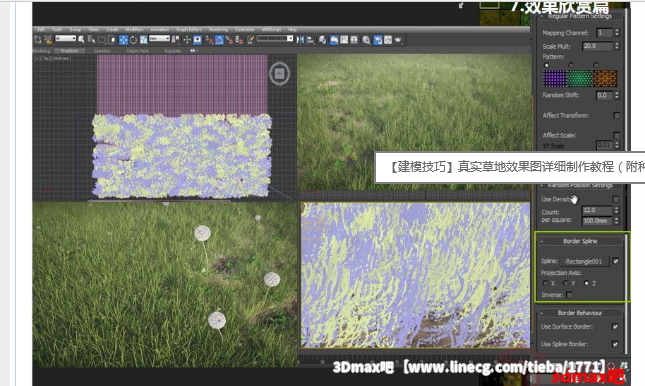Open the Modifiers menu
The image size is (645, 386).
134,30
